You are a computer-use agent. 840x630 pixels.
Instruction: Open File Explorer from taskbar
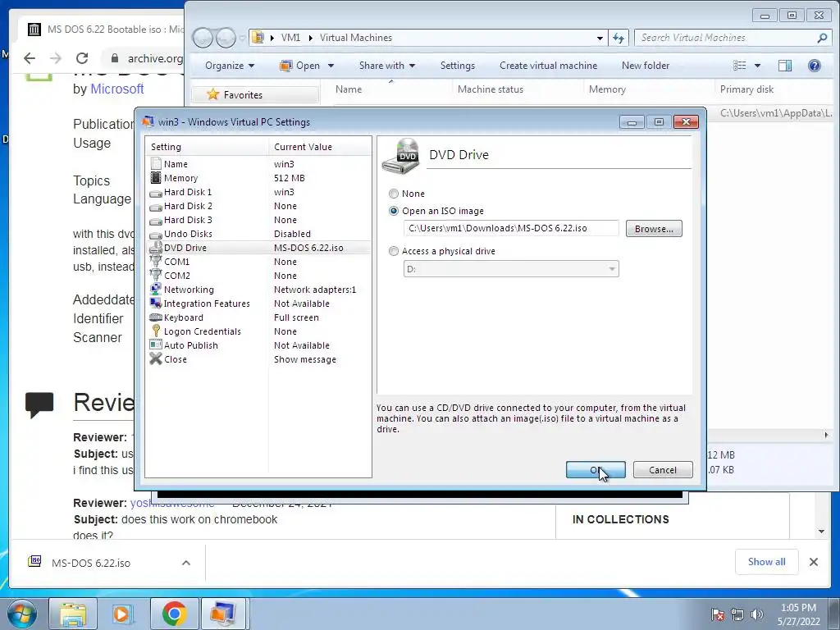73,614
